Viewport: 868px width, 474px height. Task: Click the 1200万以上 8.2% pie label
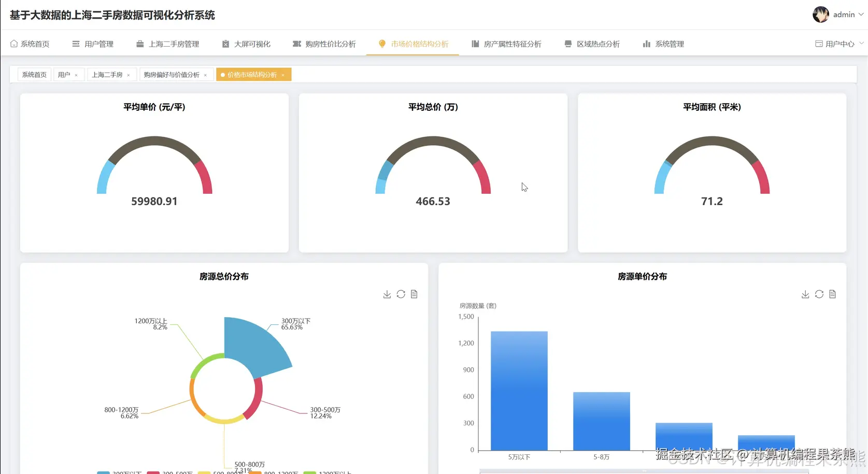click(x=151, y=324)
